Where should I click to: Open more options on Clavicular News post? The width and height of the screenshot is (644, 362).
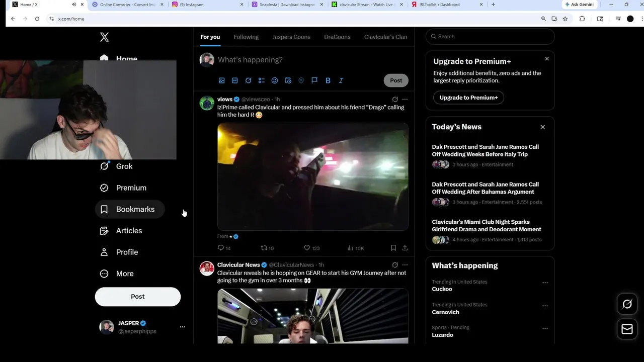[x=405, y=265]
